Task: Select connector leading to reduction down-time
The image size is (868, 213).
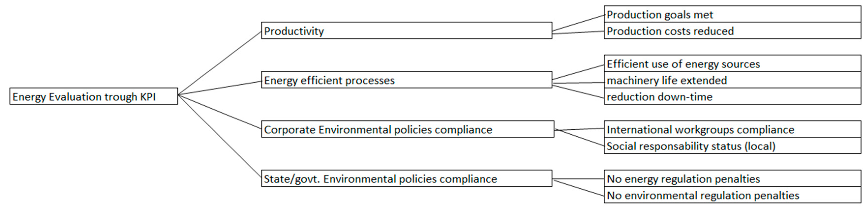Action: point(578,92)
